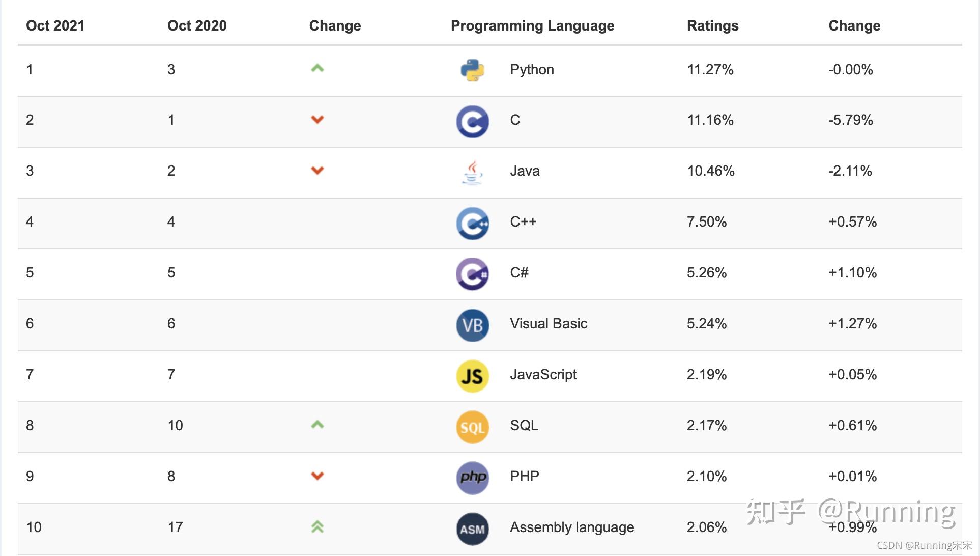This screenshot has height=556, width=980.
Task: Click the orange SQL icon
Action: point(472,427)
